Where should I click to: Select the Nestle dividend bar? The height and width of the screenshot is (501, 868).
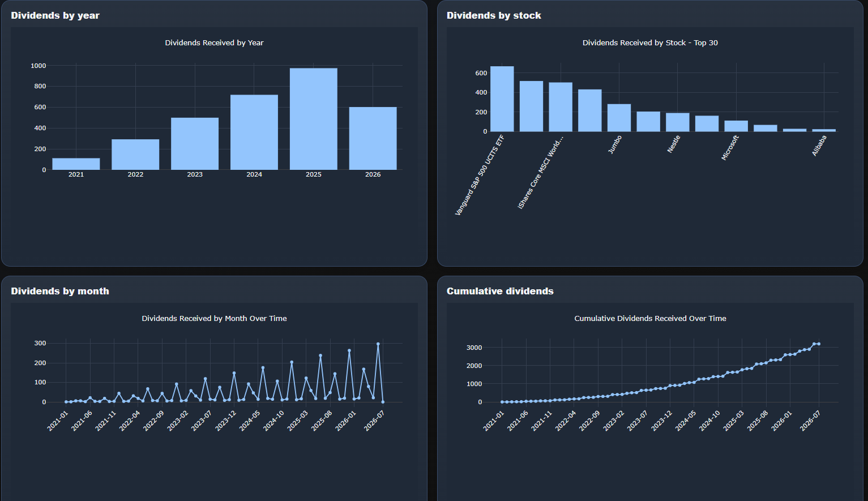[x=678, y=122]
